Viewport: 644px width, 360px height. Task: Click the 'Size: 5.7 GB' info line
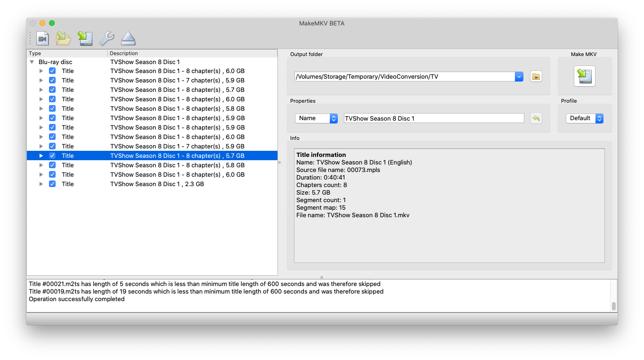point(313,192)
